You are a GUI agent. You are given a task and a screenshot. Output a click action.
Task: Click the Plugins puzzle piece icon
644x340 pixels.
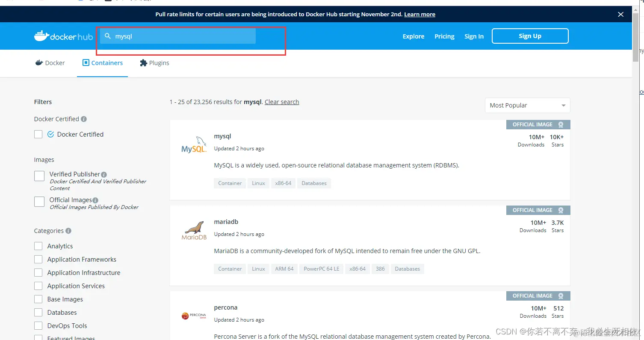point(144,63)
